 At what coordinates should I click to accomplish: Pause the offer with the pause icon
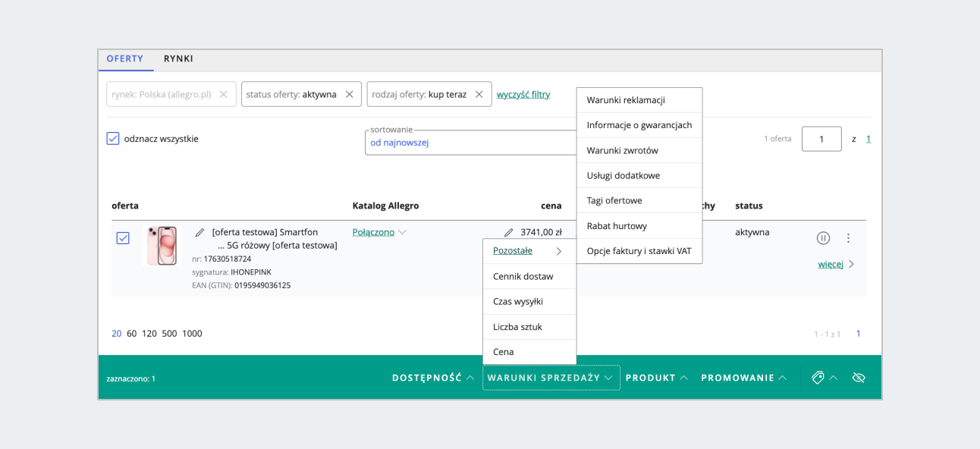click(823, 237)
